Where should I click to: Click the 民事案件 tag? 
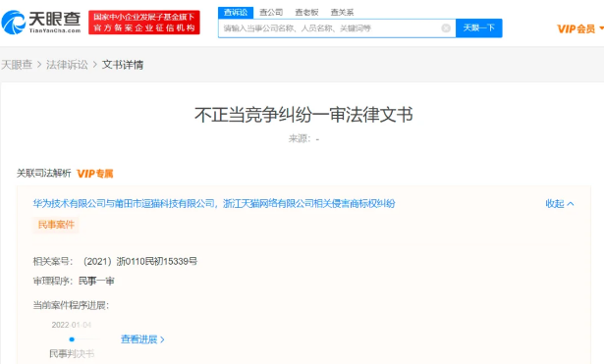point(56,225)
